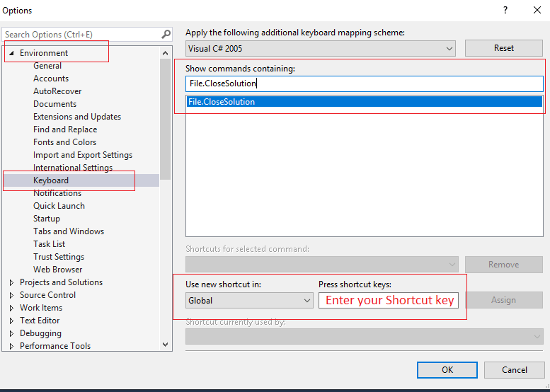The height and width of the screenshot is (392, 550).
Task: Expand the Debugging node
Action: [11, 333]
